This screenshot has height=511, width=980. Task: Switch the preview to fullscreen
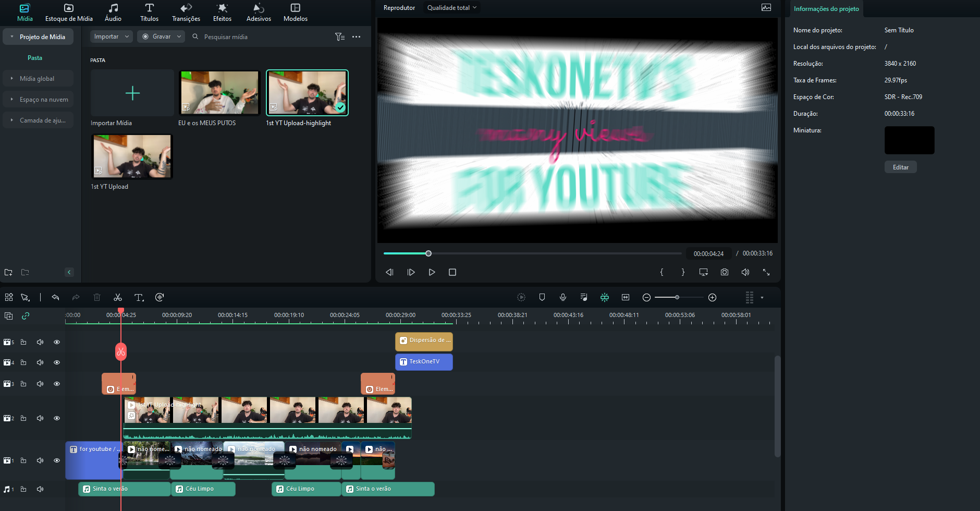tap(766, 272)
